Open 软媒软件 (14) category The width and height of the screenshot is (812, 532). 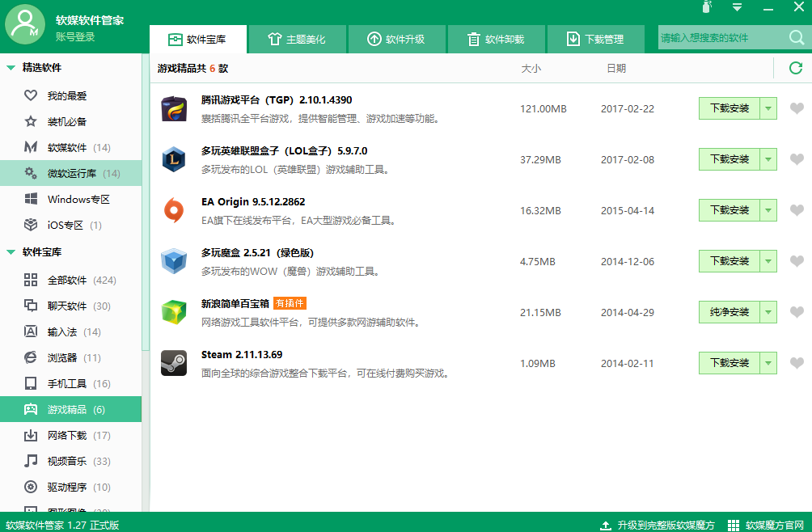[71, 147]
